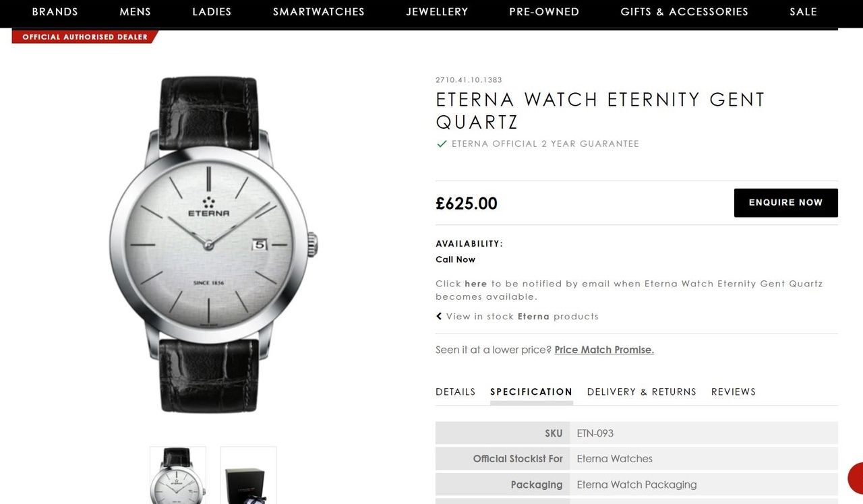Screen dimensions: 863x504
Task: Select the watch front view thumbnail
Action: click(178, 475)
